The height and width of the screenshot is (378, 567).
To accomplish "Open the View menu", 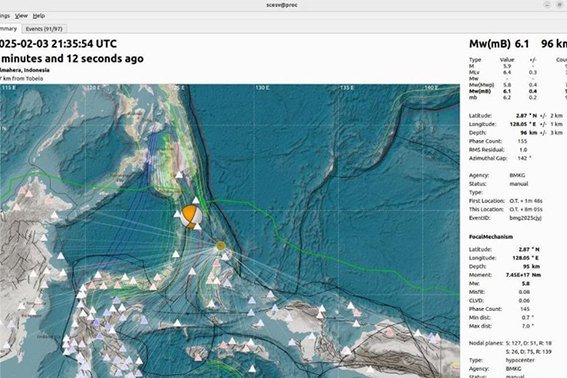I will coord(21,16).
